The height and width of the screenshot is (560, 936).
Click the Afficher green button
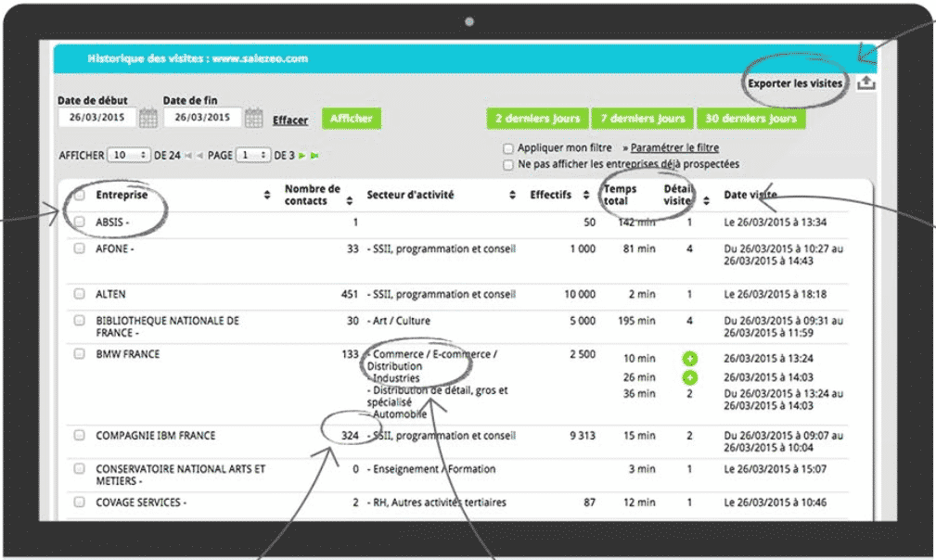click(x=351, y=118)
